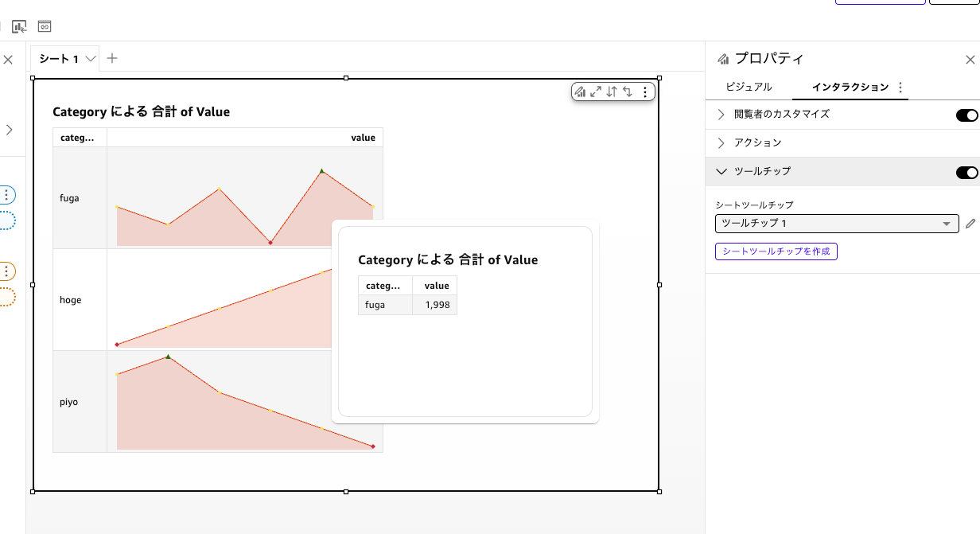The image size is (980, 534).
Task: Close the プロパティ panel
Action: point(970,60)
